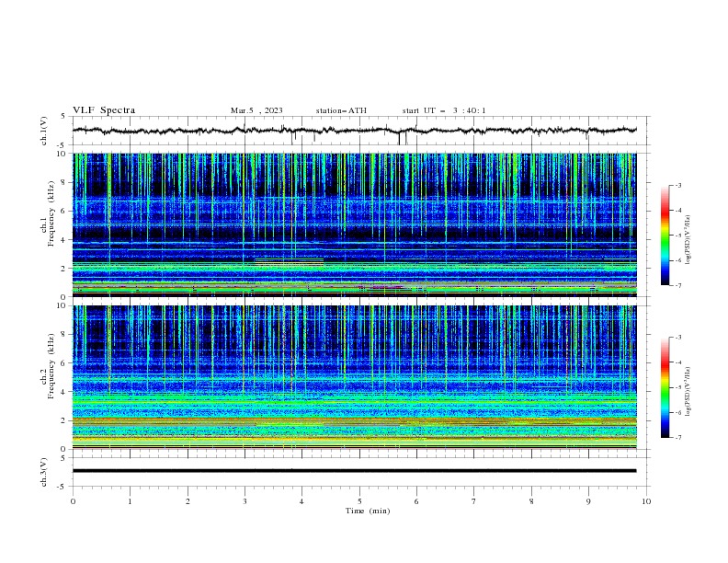Click the '-7' label on lower color scale

pyautogui.click(x=677, y=437)
